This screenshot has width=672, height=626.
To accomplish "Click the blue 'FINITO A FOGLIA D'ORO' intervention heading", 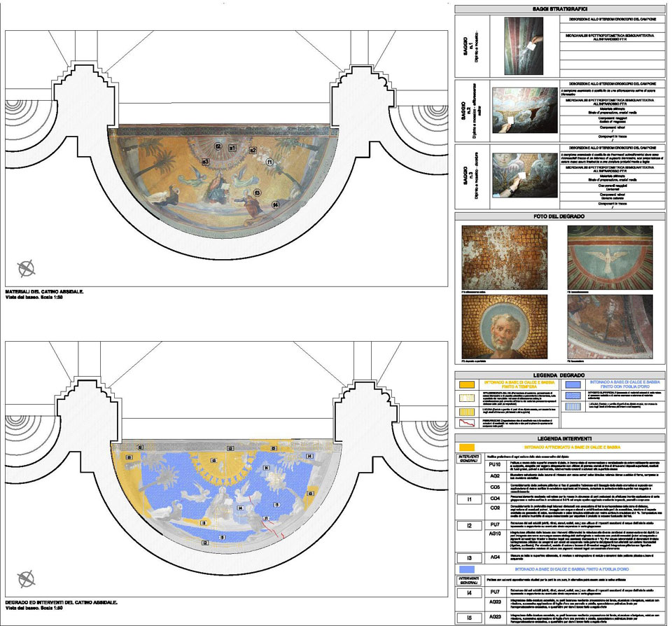I will 572,569.
